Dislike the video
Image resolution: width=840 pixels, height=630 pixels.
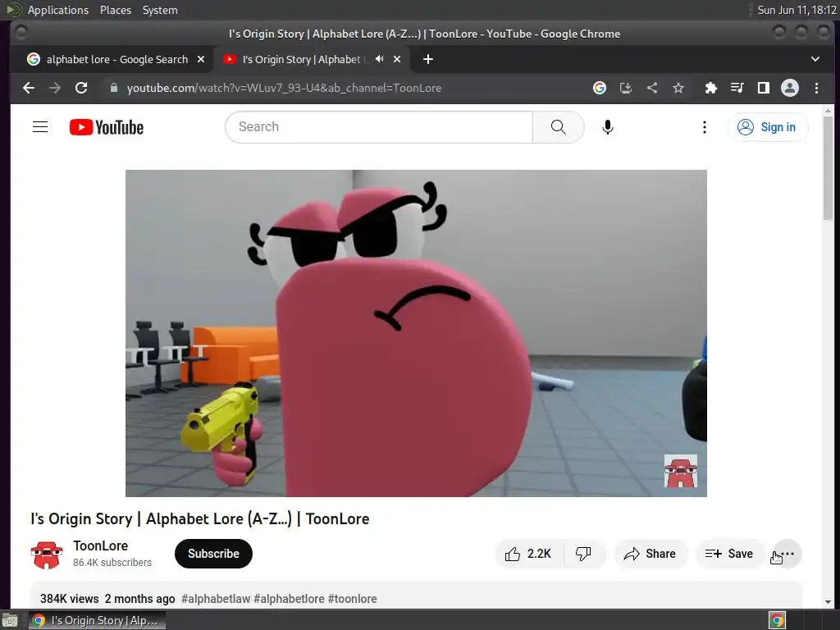[x=584, y=554]
